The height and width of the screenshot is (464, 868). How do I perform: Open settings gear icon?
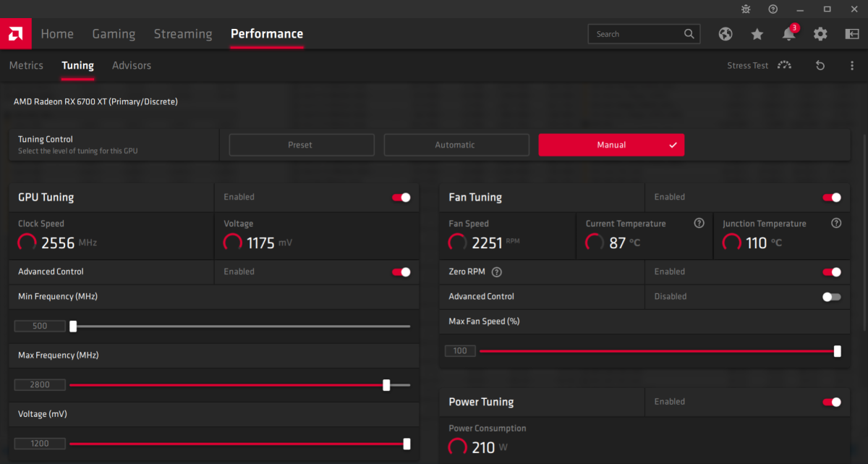(x=820, y=34)
